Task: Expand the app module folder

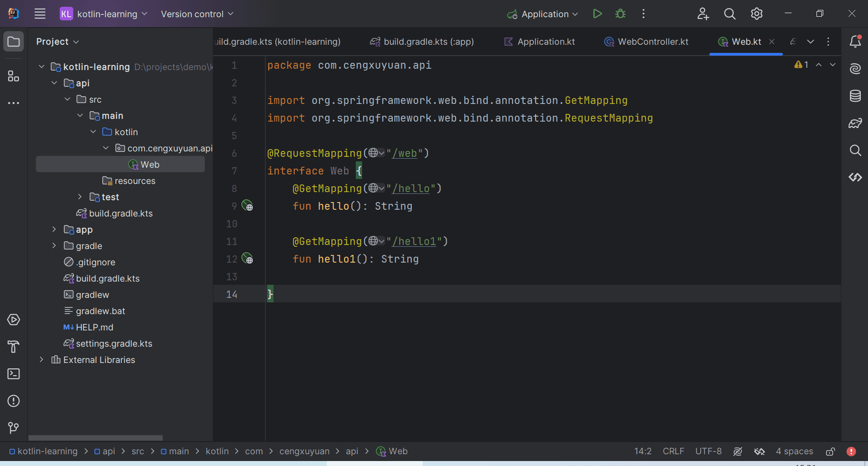Action: [54, 230]
